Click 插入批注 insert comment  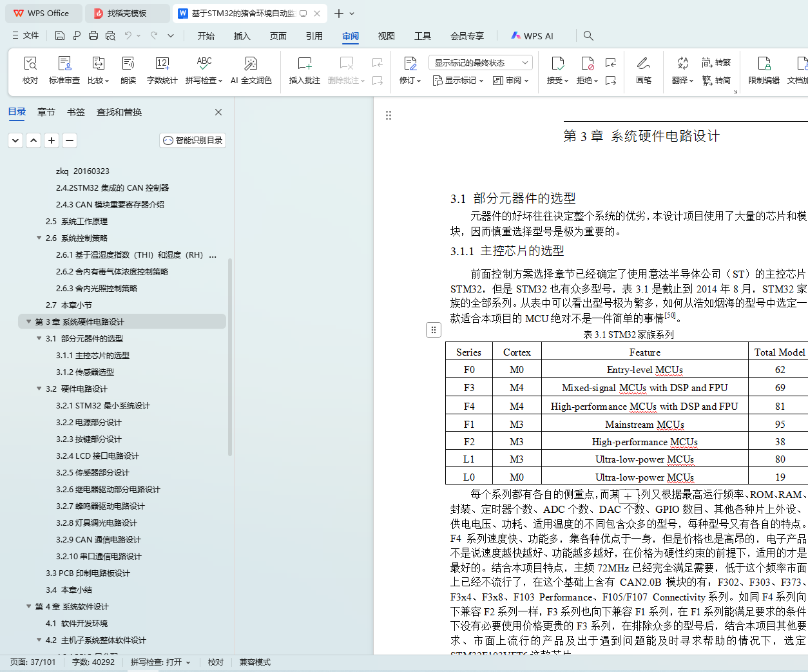tap(305, 70)
